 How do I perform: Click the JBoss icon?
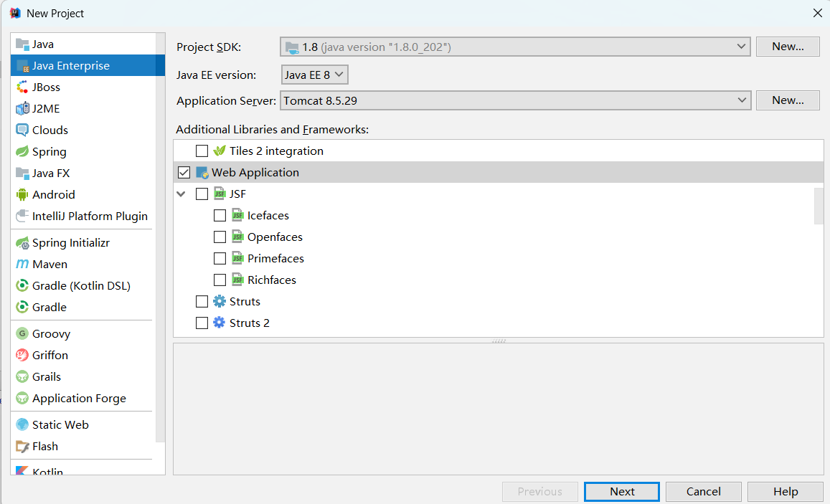22,87
